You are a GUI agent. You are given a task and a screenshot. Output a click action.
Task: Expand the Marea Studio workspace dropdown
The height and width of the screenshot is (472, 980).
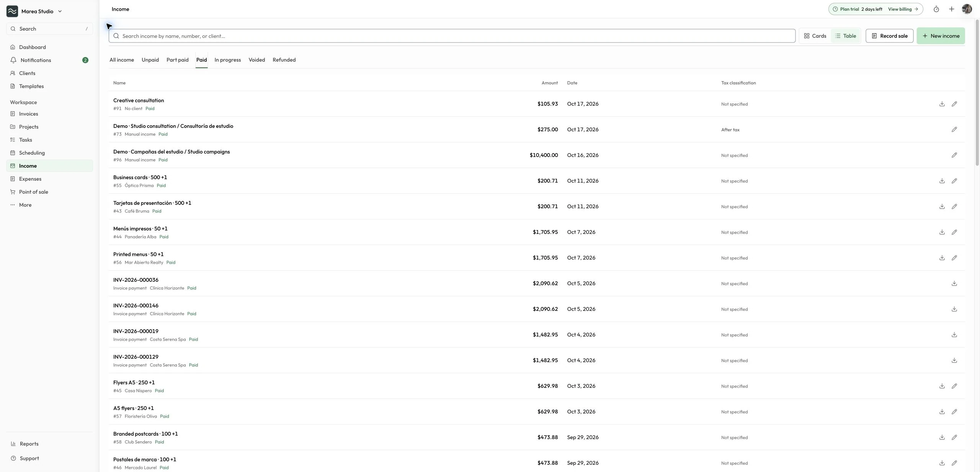(34, 11)
